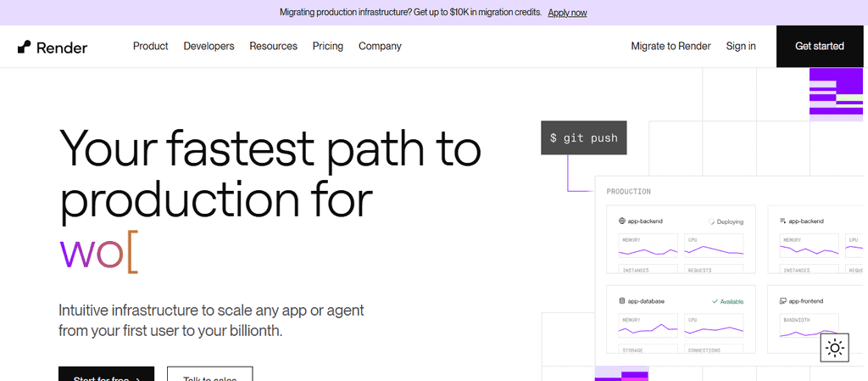
Task: Click the BANDWIDTH chart in app-frontend
Action: 809,326
